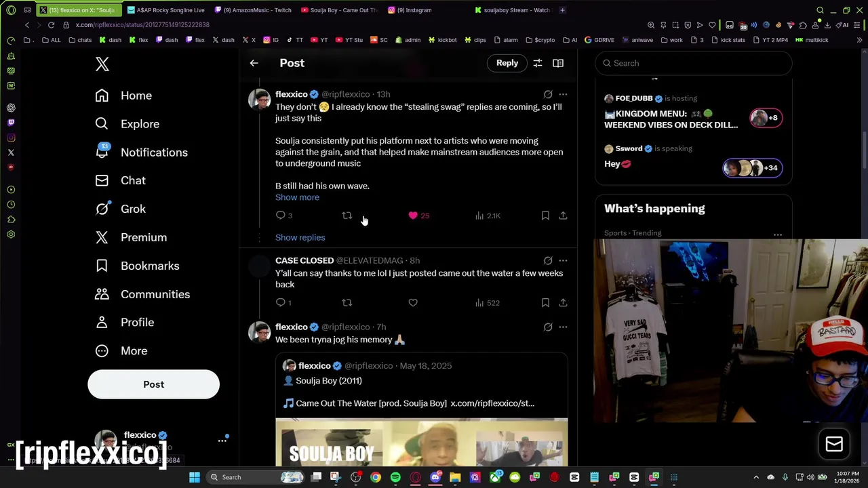Click the Windows taskbar Search box
The width and height of the screenshot is (868, 488).
[256, 477]
